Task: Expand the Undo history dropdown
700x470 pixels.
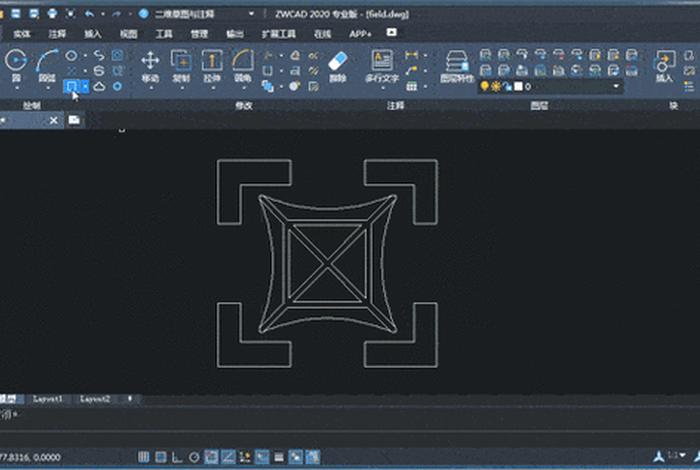Action: point(103,14)
